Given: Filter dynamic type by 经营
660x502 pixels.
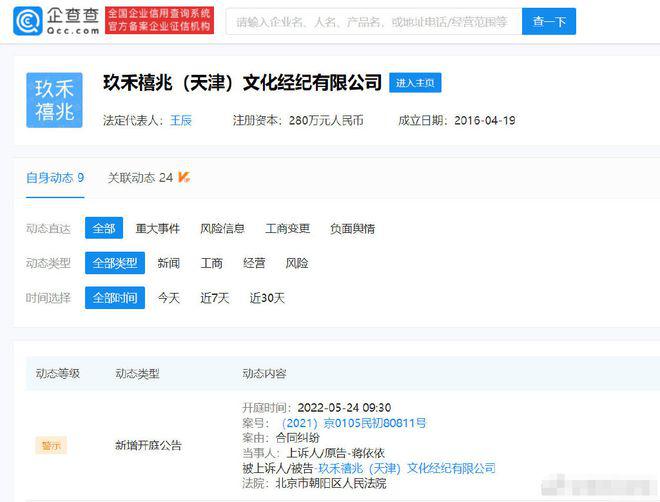Looking at the screenshot, I should tap(254, 263).
